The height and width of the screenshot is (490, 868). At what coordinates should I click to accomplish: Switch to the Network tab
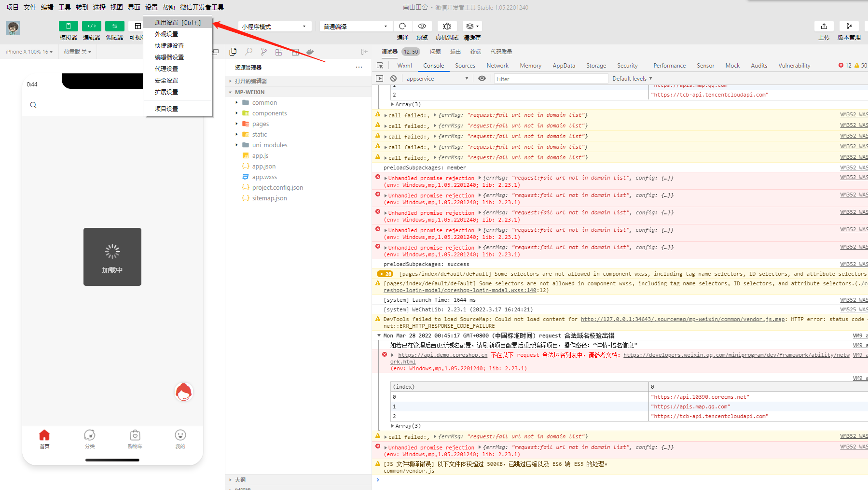coord(497,66)
